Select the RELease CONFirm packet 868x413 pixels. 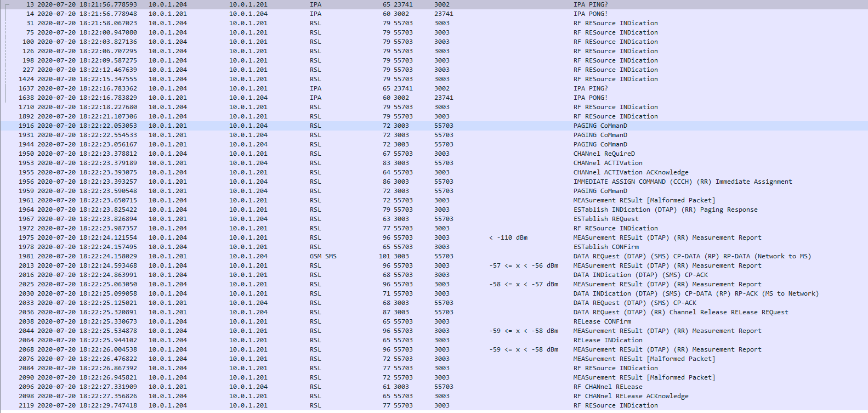pos(602,321)
